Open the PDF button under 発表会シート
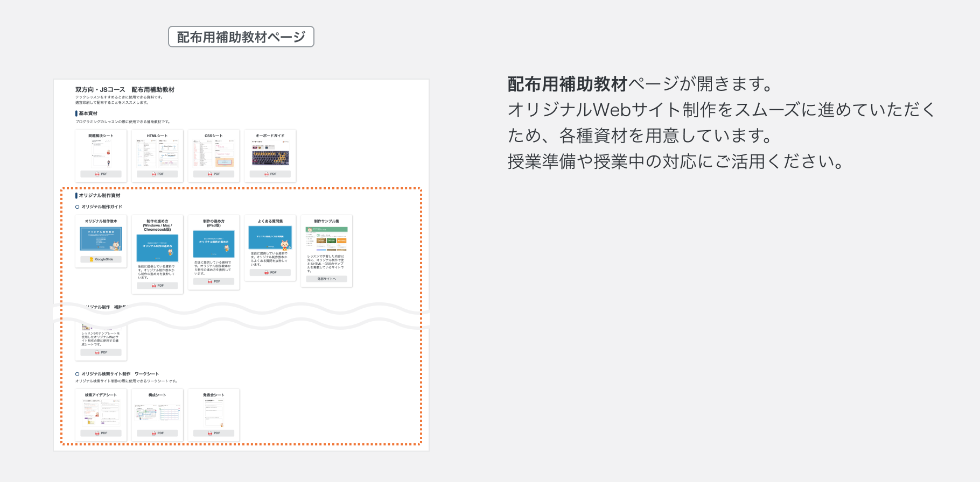Image resolution: width=980 pixels, height=482 pixels. coord(214,433)
